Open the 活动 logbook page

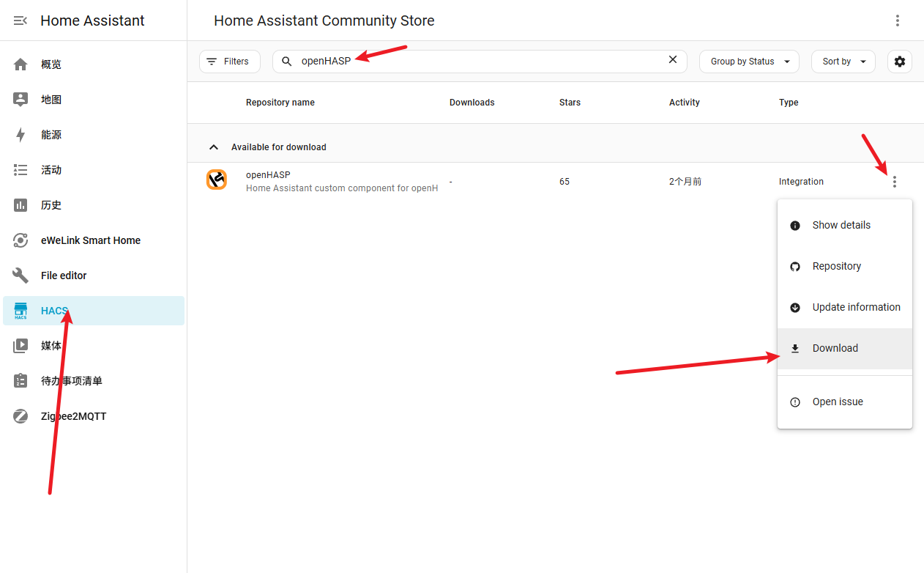(94, 170)
